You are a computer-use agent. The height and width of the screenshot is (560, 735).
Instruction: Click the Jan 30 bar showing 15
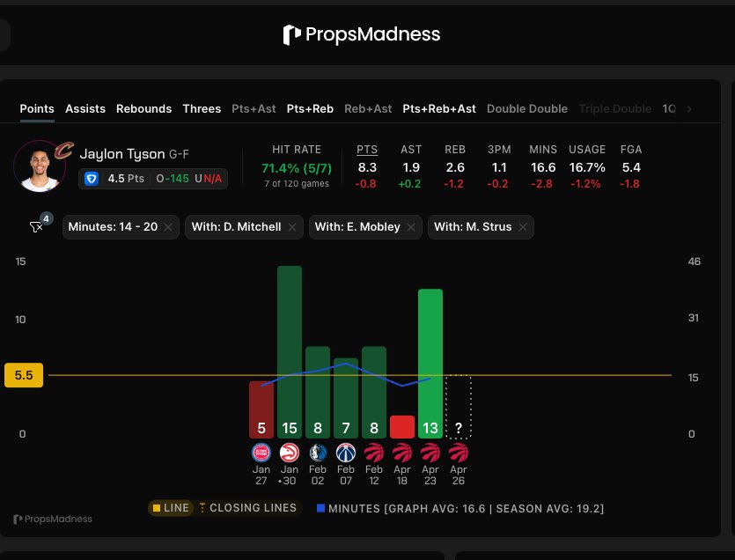coord(290,352)
